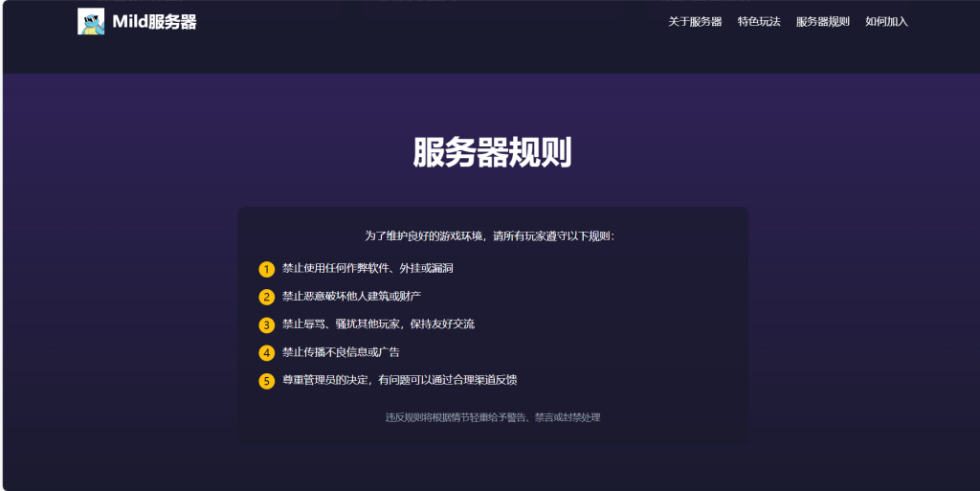Open the 如何加入 navigation link
The image size is (980, 491).
pos(886,22)
